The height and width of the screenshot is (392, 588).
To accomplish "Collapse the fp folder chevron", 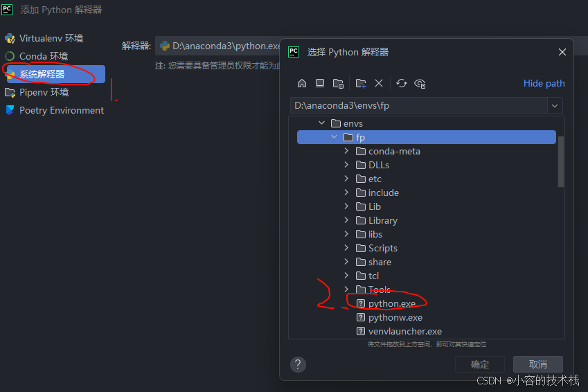I will [334, 137].
